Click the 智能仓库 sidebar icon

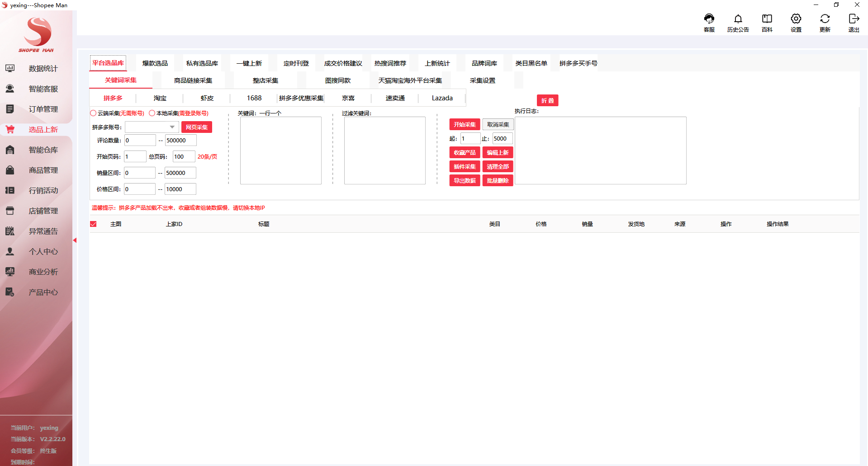pyautogui.click(x=10, y=150)
